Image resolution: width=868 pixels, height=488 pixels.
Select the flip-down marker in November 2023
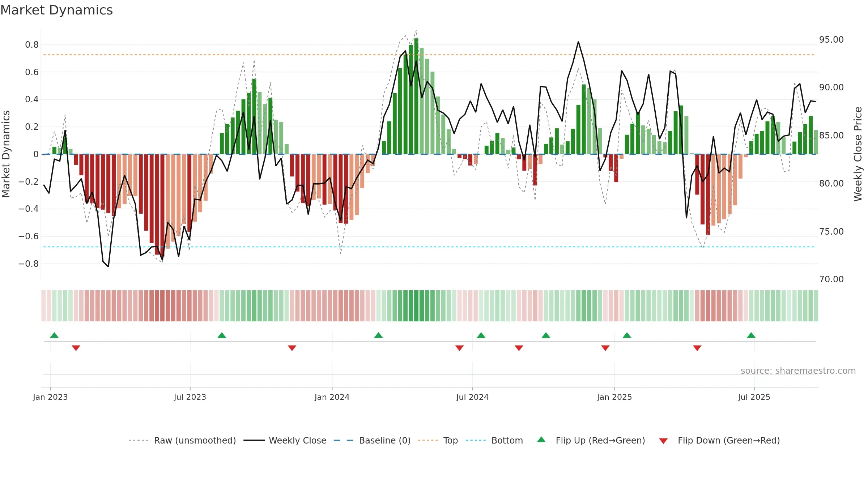[x=292, y=348]
